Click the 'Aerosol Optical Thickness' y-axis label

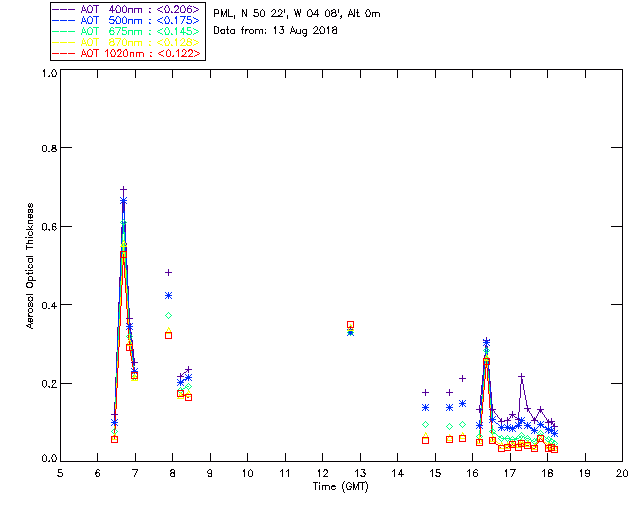[30, 266]
